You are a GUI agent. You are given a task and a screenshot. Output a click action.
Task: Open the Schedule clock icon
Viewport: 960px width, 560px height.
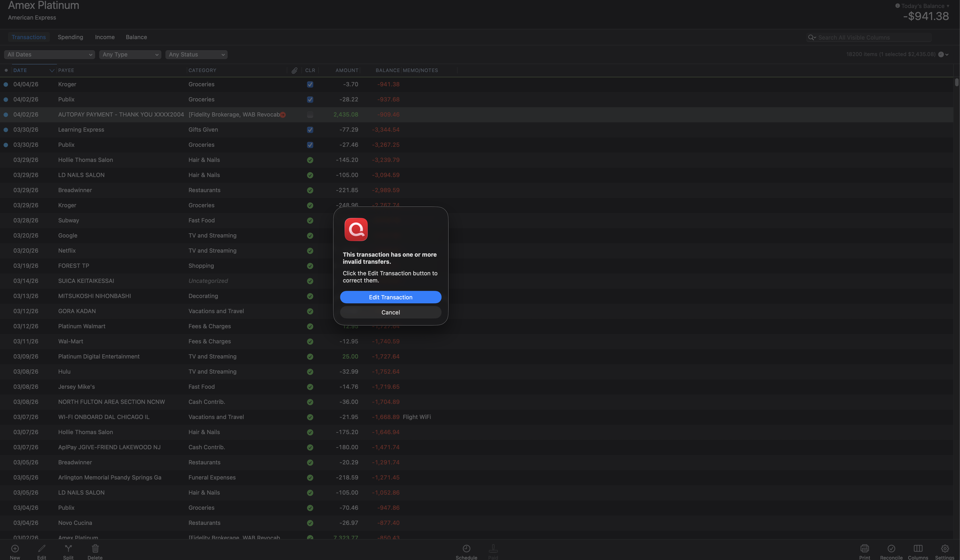(466, 549)
